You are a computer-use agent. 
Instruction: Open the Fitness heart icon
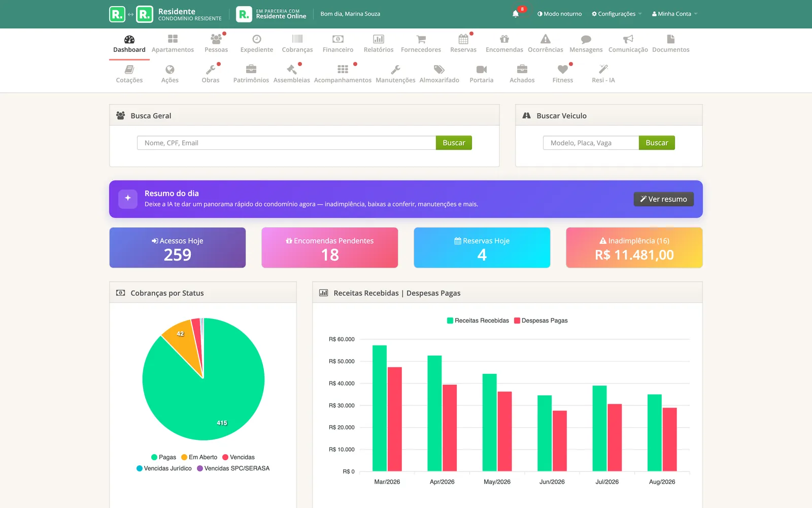[562, 70]
